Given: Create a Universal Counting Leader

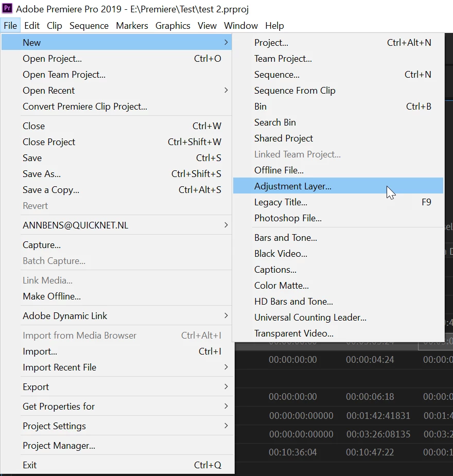Looking at the screenshot, I should [x=338, y=317].
